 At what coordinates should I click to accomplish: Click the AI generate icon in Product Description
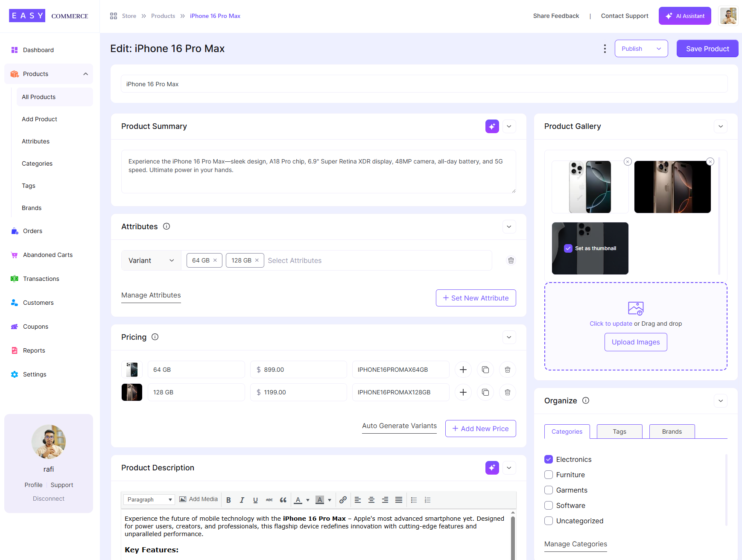point(492,468)
